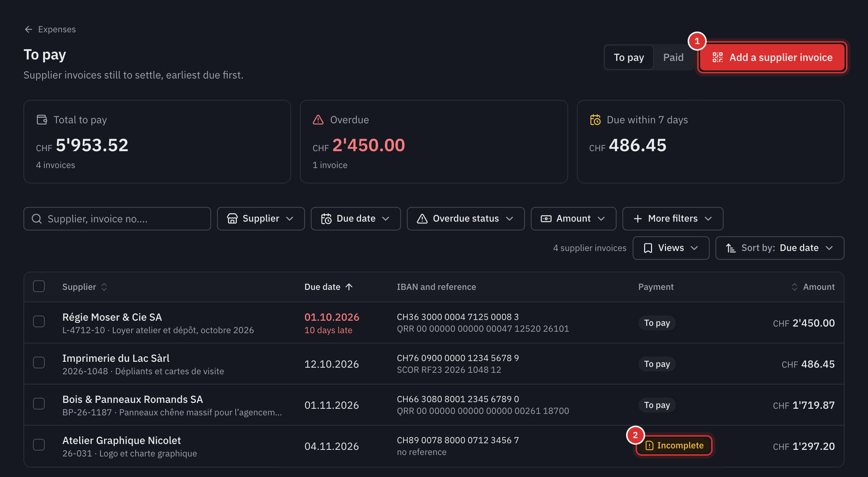
Task: Open the Supplier filter dropdown
Action: [x=261, y=219]
